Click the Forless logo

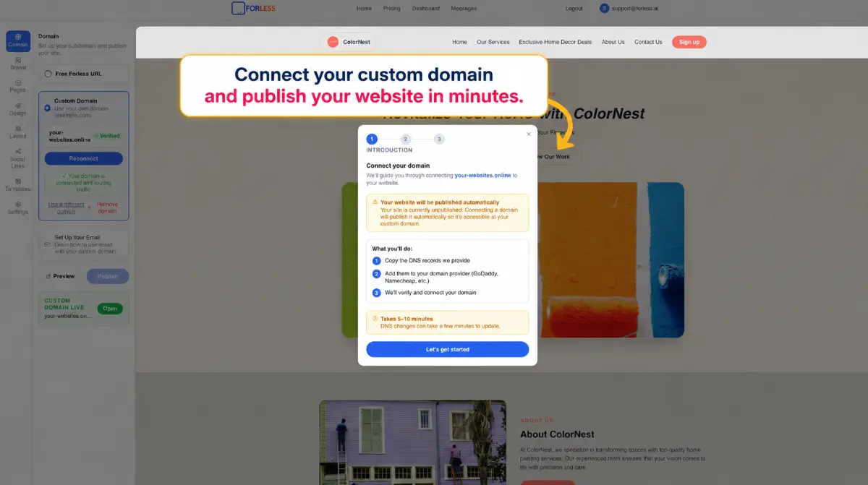[x=253, y=9]
